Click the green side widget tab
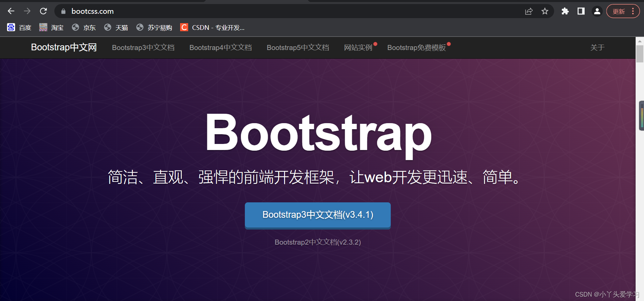Screen dimensions: 644x301 [642, 115]
